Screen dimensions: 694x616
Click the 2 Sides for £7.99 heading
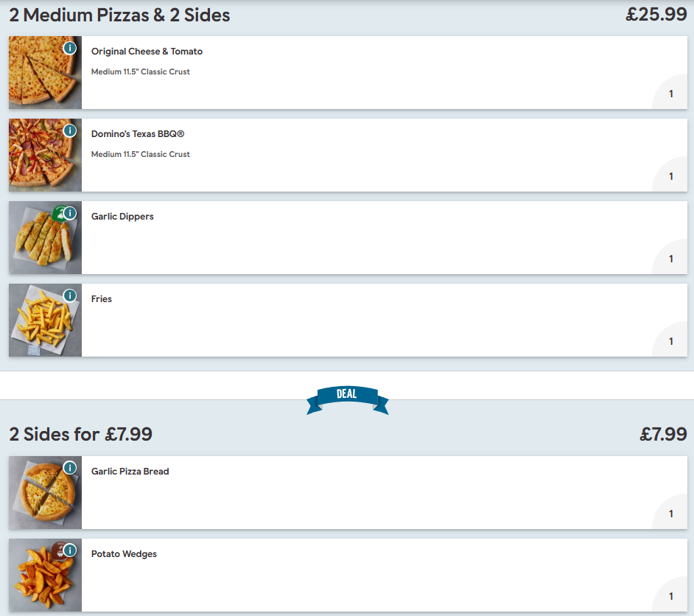tap(80, 434)
